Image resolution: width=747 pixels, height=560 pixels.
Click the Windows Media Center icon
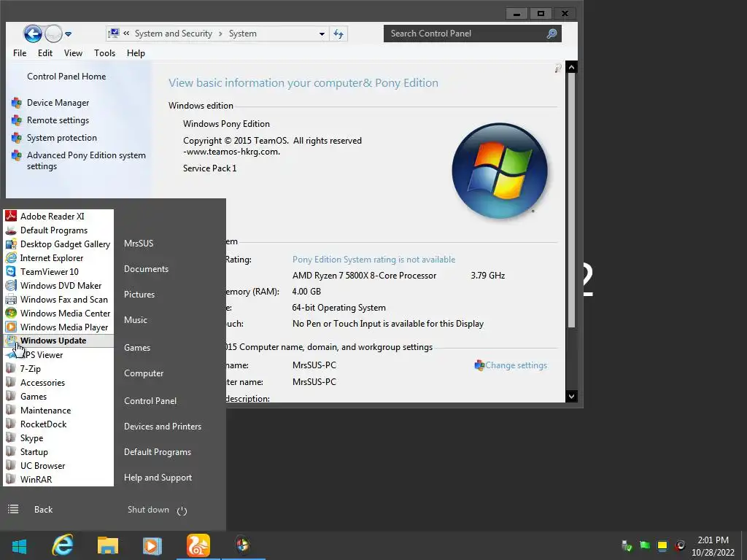[11, 314]
